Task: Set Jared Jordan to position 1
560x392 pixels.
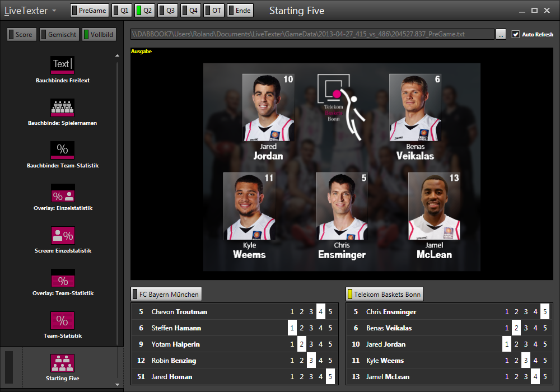Action: coord(507,344)
